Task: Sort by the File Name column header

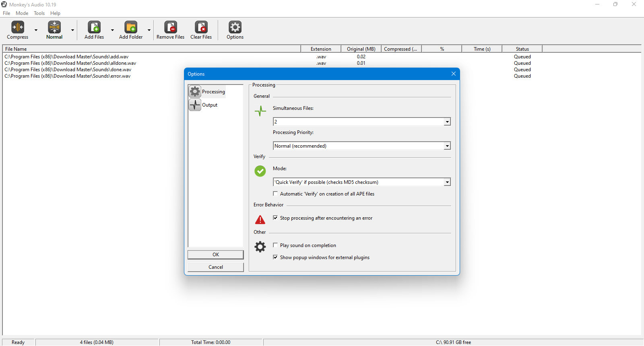Action: [152, 49]
